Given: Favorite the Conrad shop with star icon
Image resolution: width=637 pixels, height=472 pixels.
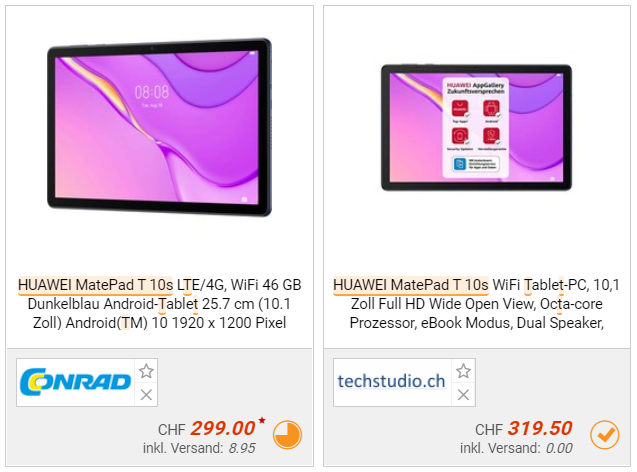Looking at the screenshot, I should (146, 371).
